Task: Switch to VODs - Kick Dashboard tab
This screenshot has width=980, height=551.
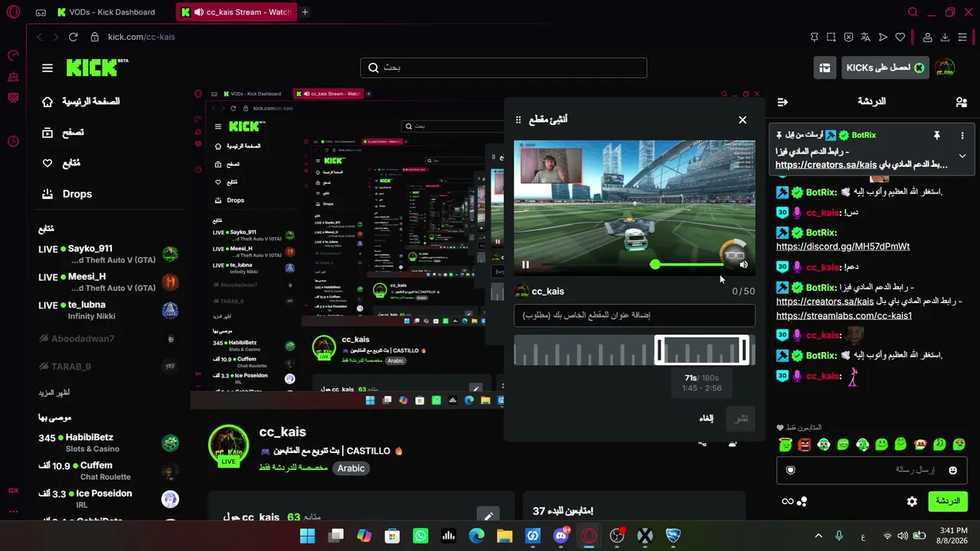Action: click(106, 12)
